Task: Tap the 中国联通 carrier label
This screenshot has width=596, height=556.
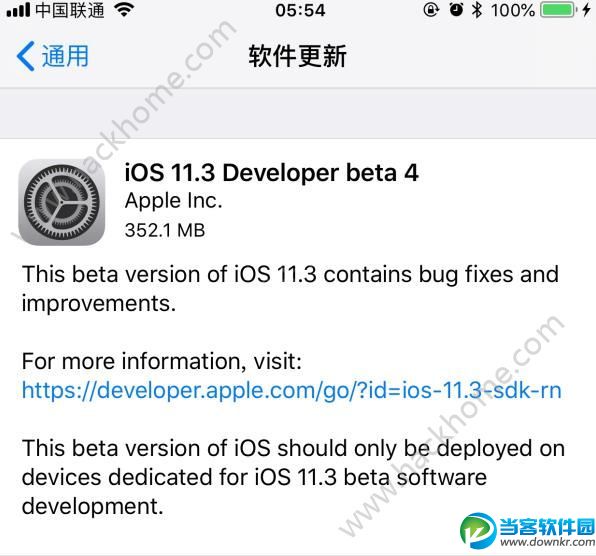Action: point(70,10)
